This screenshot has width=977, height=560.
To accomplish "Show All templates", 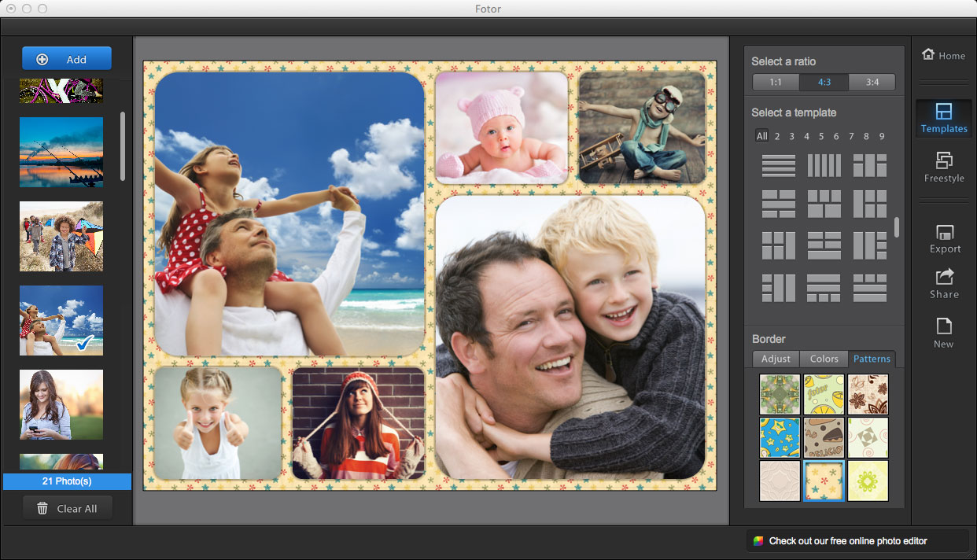I will click(761, 136).
